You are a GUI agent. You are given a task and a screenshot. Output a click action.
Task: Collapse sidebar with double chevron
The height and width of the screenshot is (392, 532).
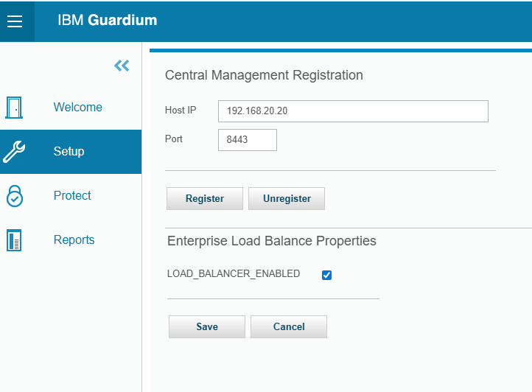click(122, 66)
